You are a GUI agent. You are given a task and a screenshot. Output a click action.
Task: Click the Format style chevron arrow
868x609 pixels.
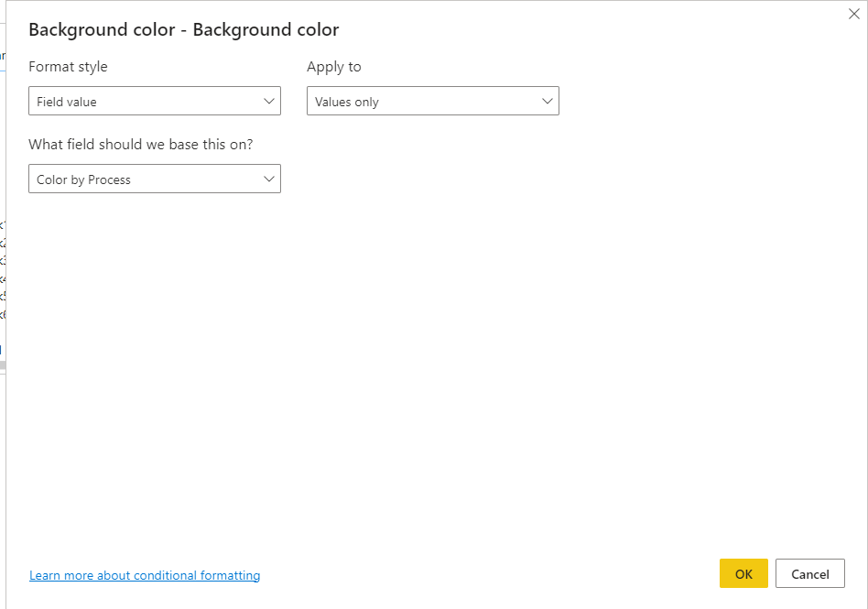(269, 101)
